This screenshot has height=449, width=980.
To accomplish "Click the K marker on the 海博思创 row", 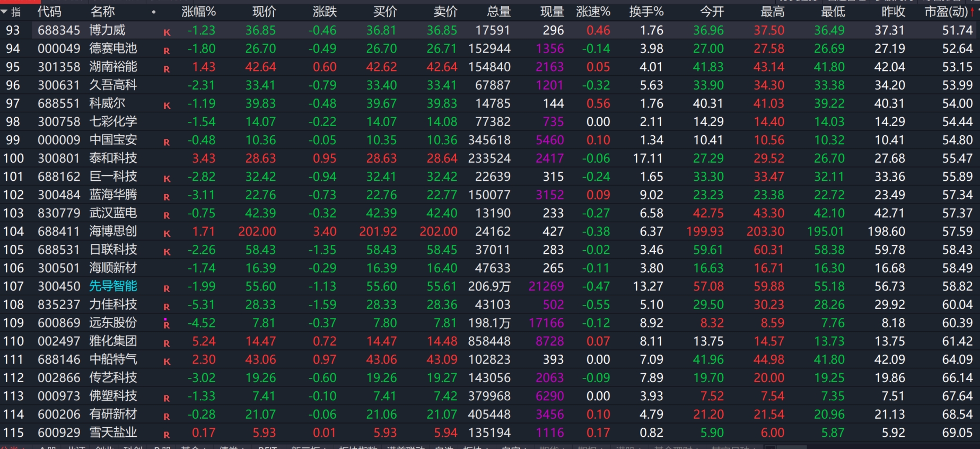I will [x=167, y=234].
